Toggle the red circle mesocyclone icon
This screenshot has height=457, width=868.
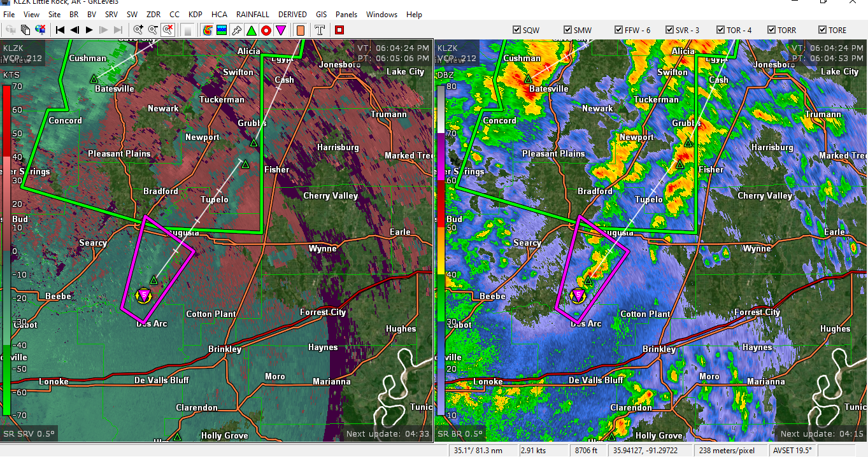click(x=266, y=30)
